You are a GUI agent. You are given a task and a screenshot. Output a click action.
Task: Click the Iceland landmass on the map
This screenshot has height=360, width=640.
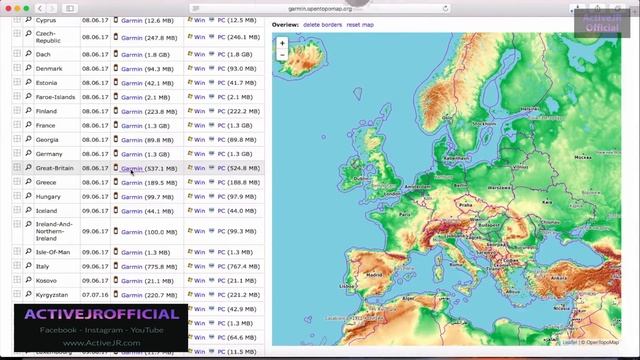point(304,59)
